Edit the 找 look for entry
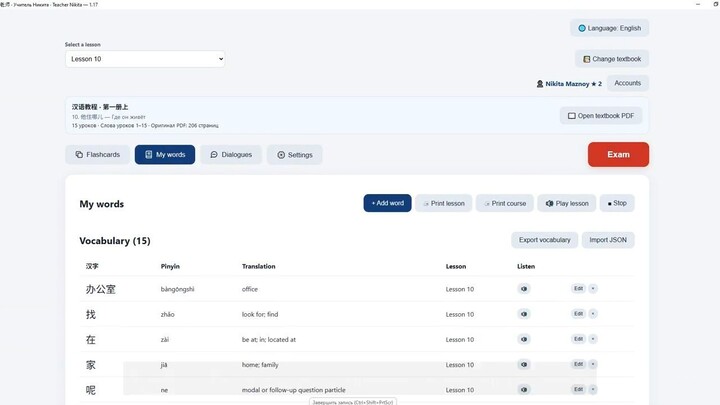The height and width of the screenshot is (405, 720). pos(578,314)
